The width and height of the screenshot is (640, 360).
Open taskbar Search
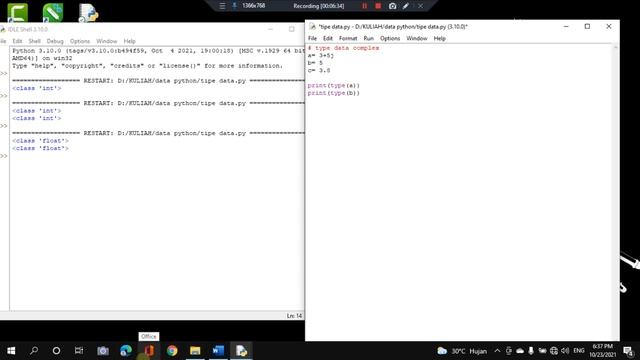34,351
